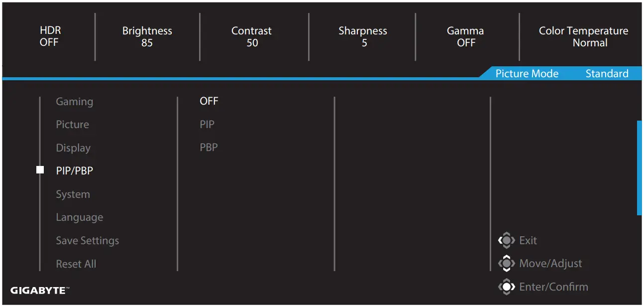Click the Brightness 85 control
Image resolution: width=644 pixels, height=307 pixels.
click(147, 36)
